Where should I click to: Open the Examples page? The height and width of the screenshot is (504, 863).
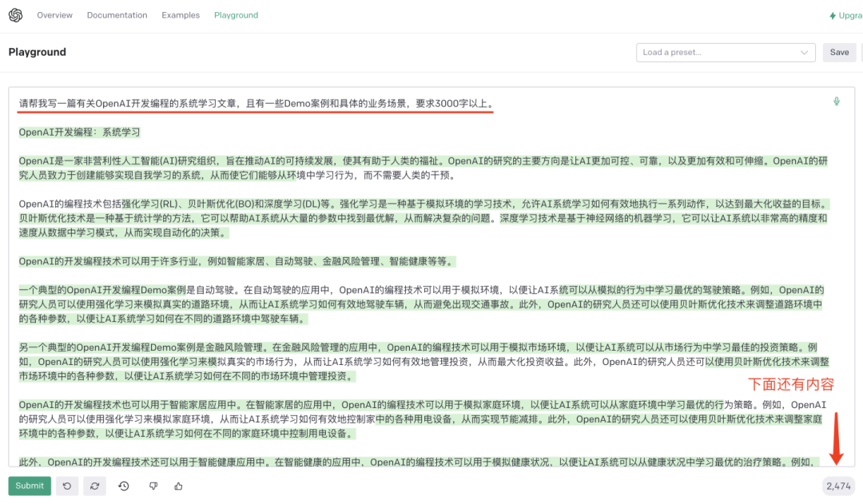[181, 15]
